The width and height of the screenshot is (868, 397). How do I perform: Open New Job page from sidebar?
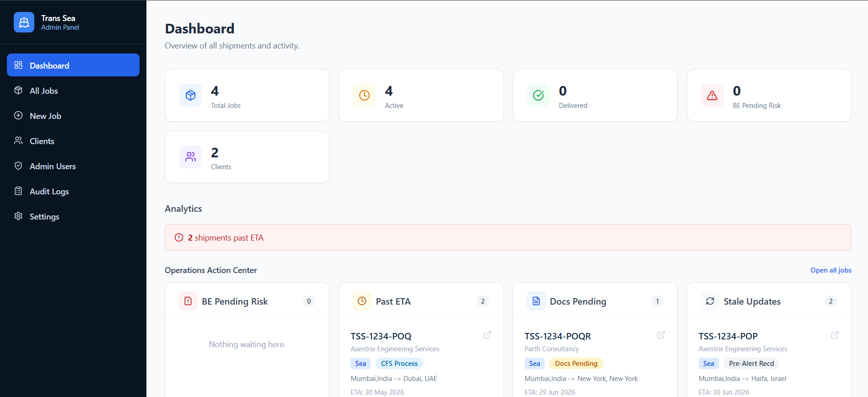coord(73,116)
